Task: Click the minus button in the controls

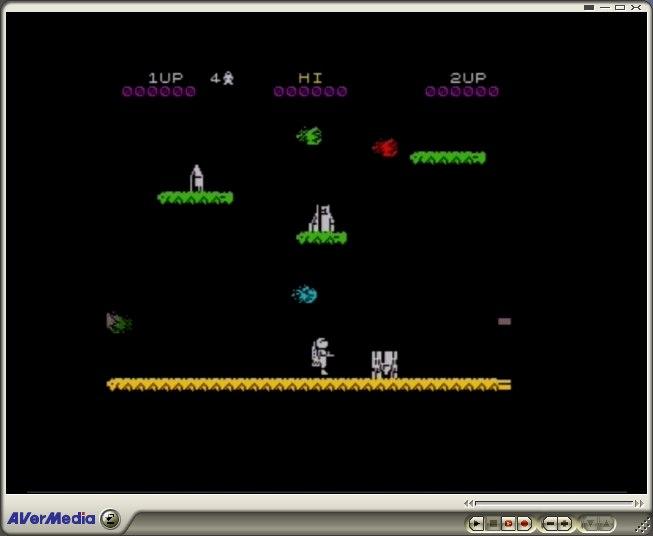Action: click(551, 523)
